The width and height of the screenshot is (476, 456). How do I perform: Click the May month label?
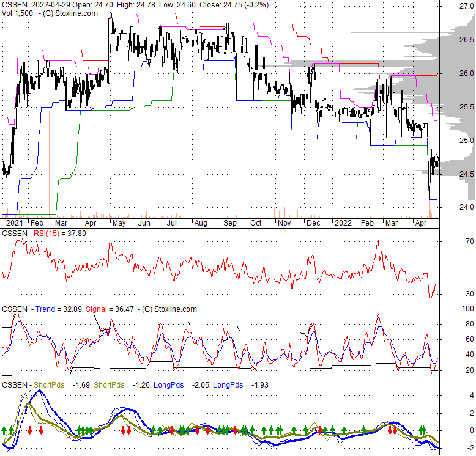pos(119,223)
